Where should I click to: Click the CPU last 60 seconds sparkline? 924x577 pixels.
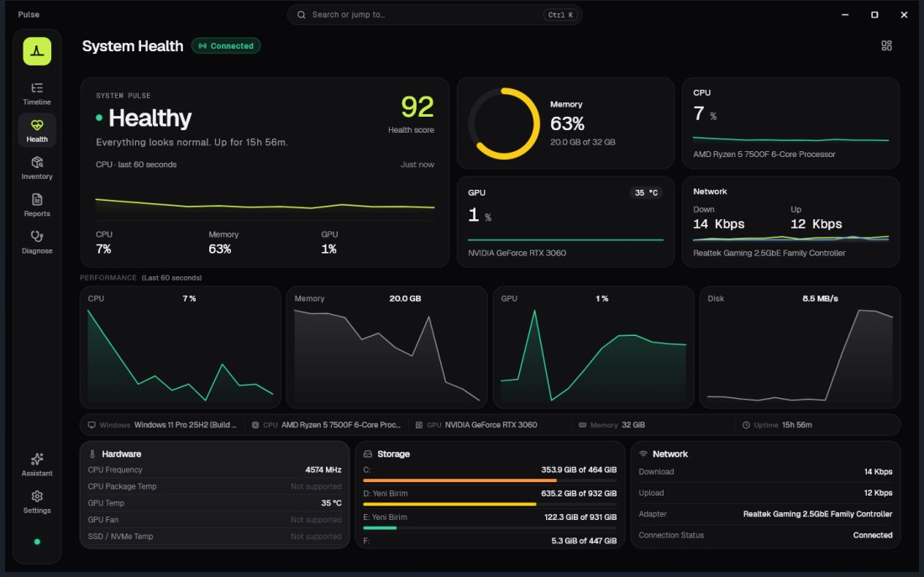pos(265,204)
